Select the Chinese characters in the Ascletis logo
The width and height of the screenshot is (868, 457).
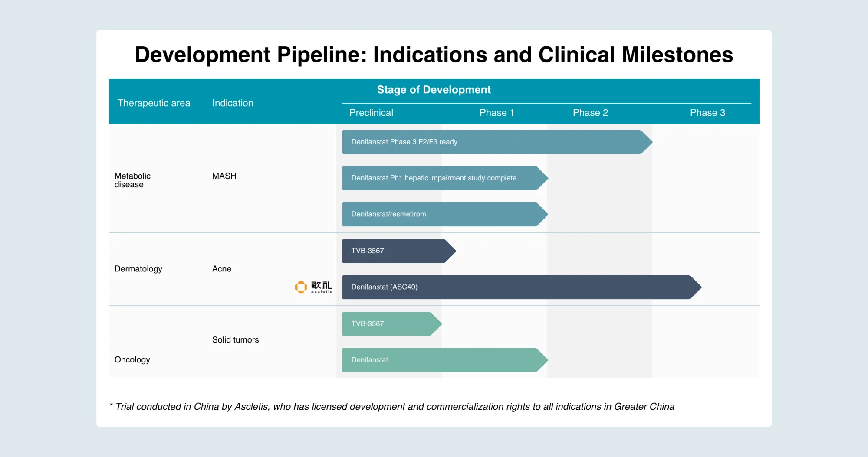click(x=321, y=285)
